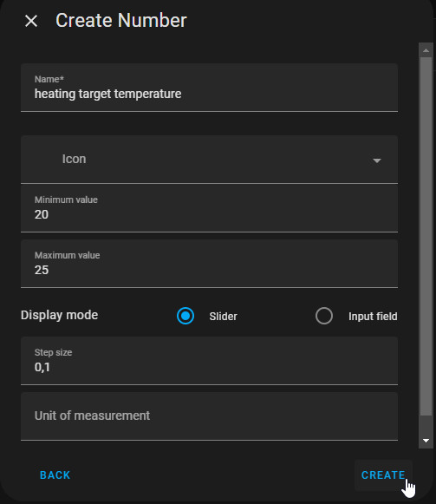436x504 pixels.
Task: Go back with the BACK button
Action: [55, 475]
